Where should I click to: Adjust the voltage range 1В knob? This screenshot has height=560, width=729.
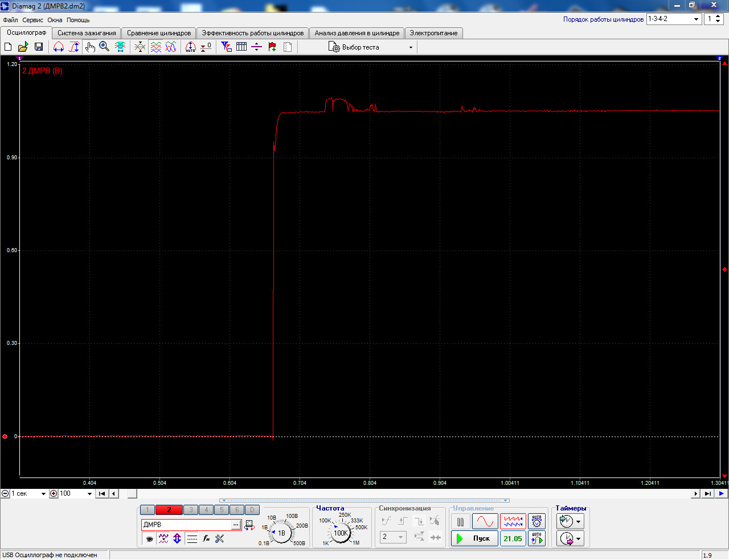(x=281, y=533)
